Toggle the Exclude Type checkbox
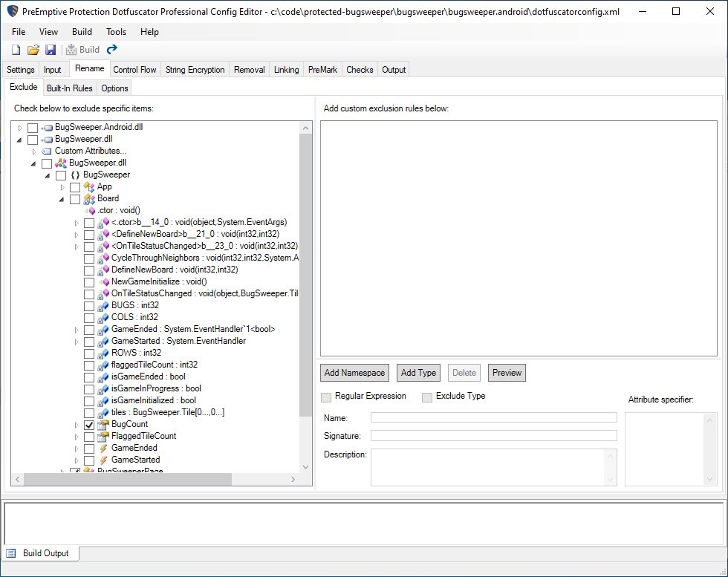728x577 pixels. point(427,397)
